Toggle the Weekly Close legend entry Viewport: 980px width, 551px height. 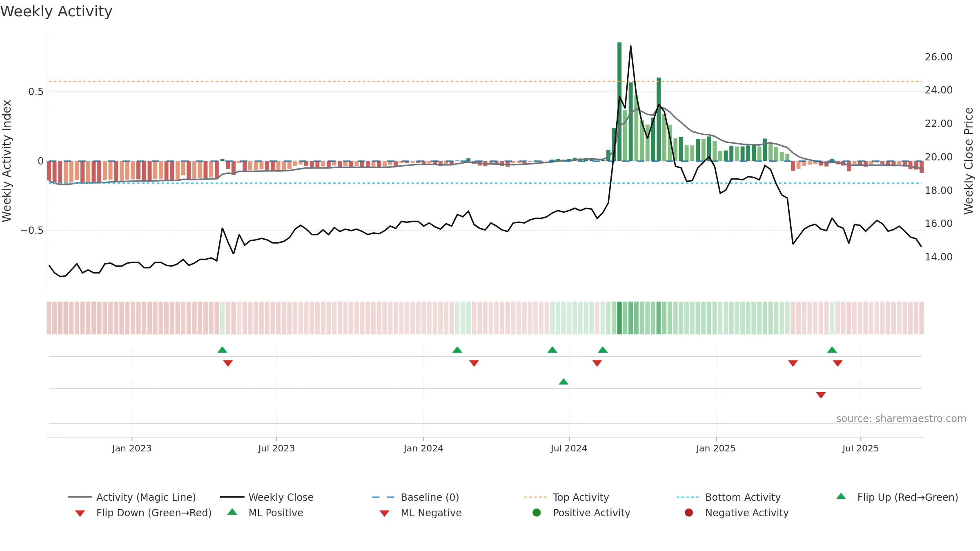267,497
